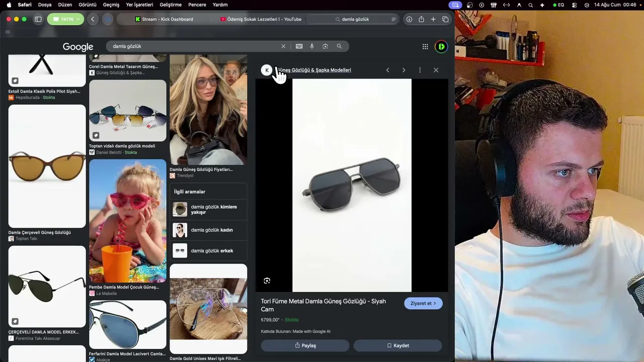The width and height of the screenshot is (644, 362).
Task: Open the brown Damla Çerçeveli Güneş Gözlüğü image
Action: coord(47,166)
